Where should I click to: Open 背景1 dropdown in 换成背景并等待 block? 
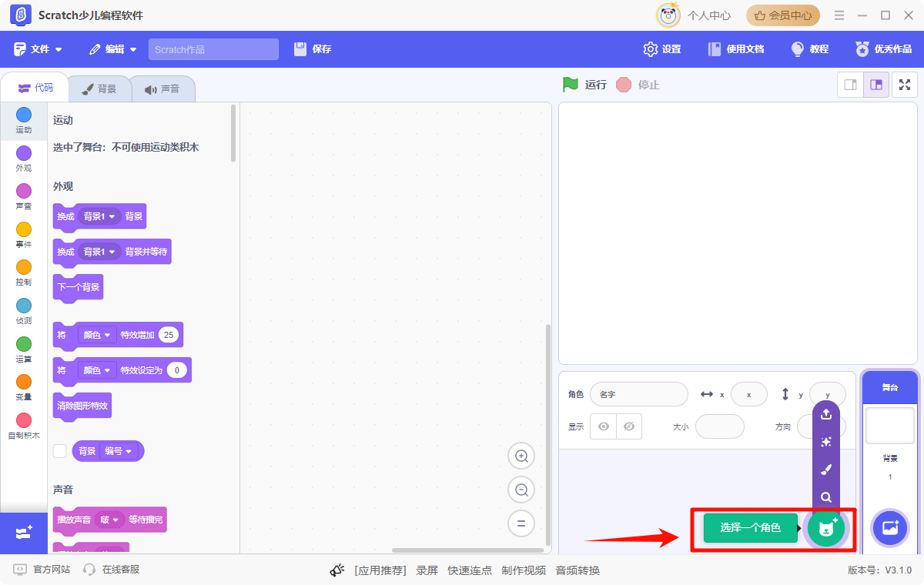pyautogui.click(x=99, y=252)
